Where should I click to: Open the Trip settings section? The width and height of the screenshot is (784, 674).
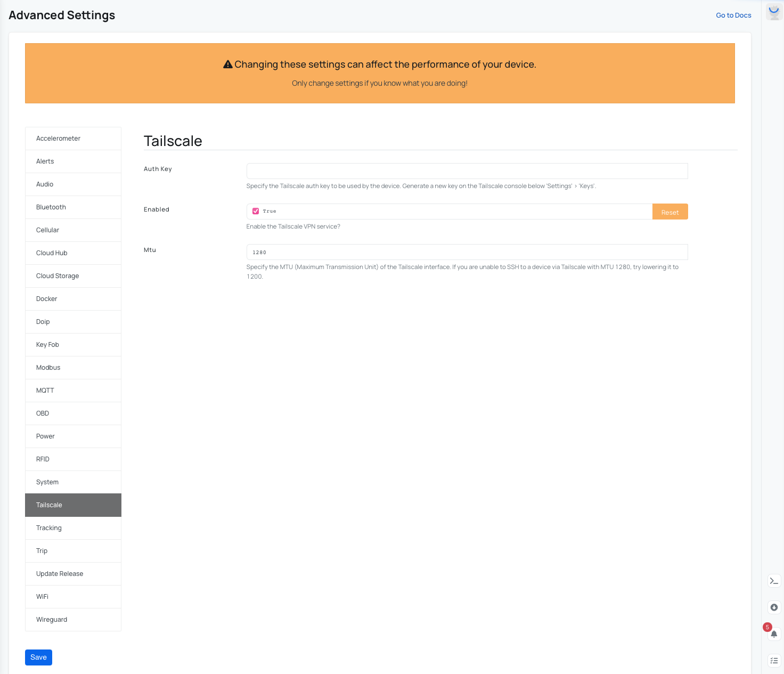(73, 551)
